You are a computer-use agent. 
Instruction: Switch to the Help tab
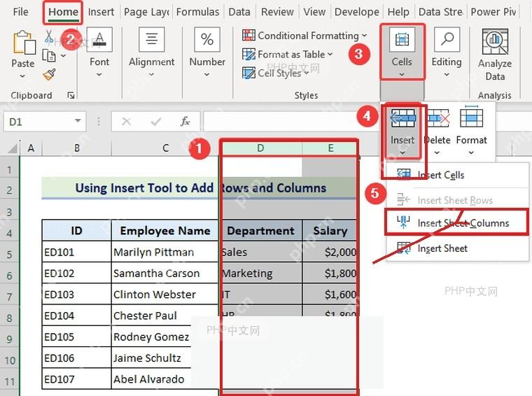[398, 12]
